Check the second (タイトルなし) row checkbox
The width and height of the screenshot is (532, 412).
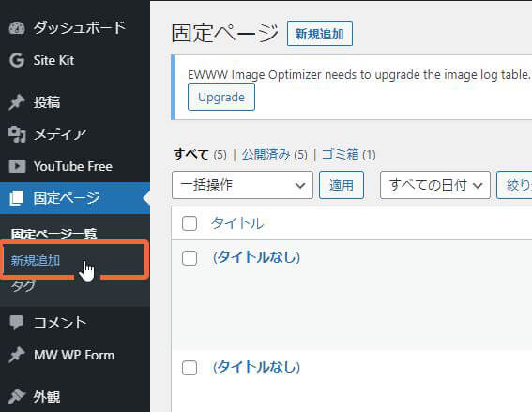pos(190,368)
